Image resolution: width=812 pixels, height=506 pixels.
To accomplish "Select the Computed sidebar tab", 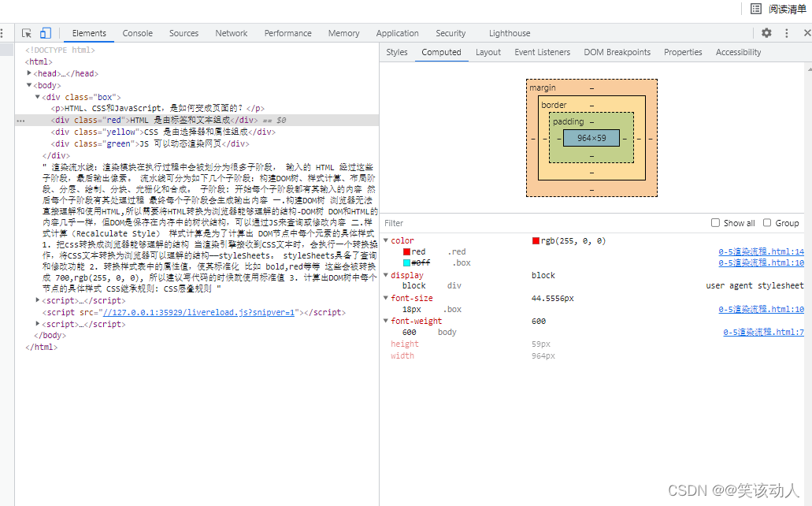I will click(x=441, y=52).
